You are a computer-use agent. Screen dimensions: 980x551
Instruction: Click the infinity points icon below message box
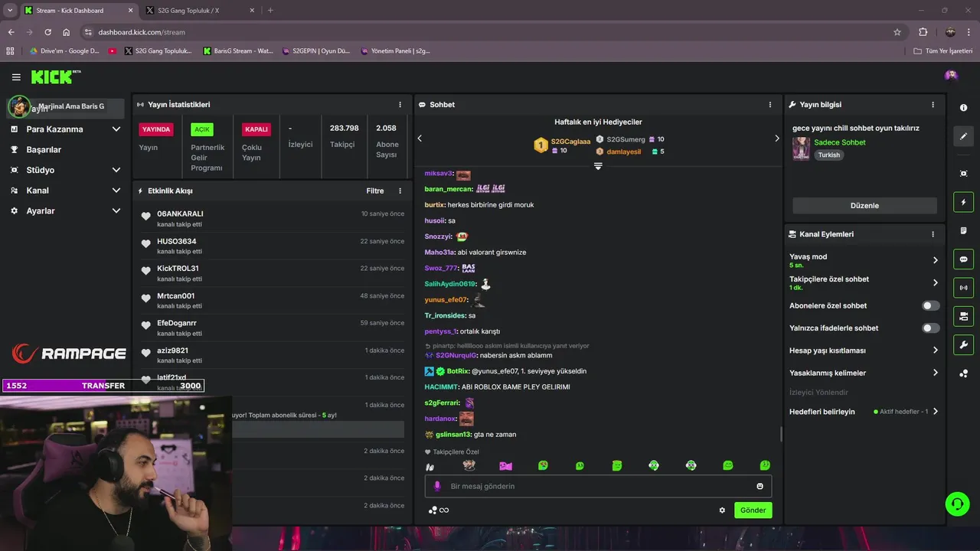(439, 510)
